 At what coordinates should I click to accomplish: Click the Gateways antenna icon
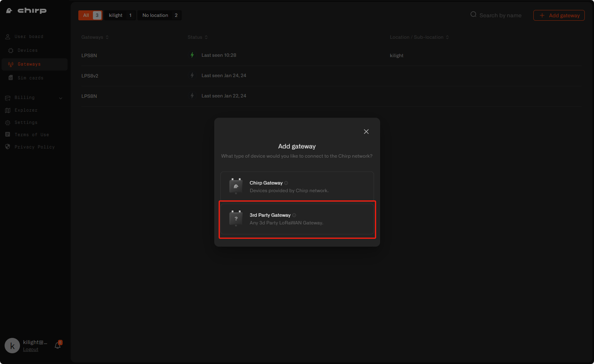11,64
